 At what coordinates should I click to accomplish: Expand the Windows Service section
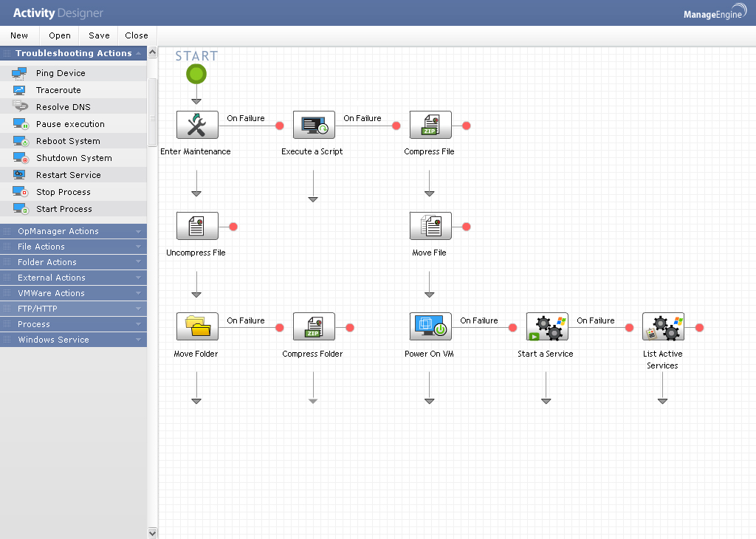(x=73, y=340)
